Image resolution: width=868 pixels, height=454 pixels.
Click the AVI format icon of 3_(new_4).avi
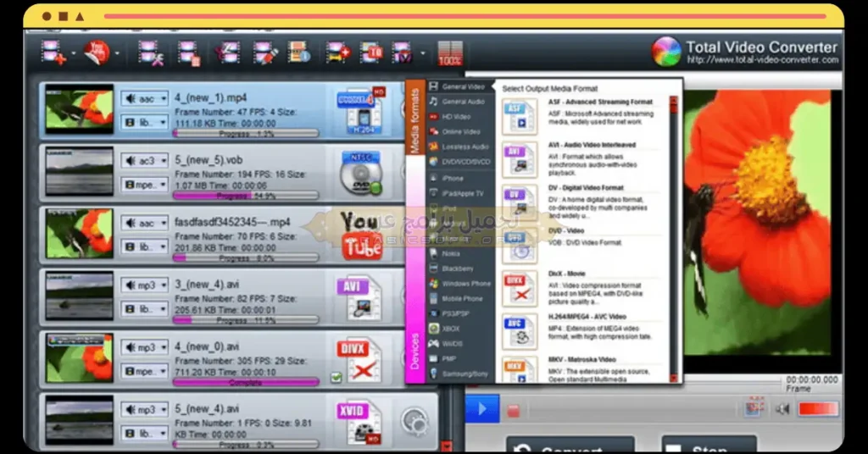pos(359,299)
